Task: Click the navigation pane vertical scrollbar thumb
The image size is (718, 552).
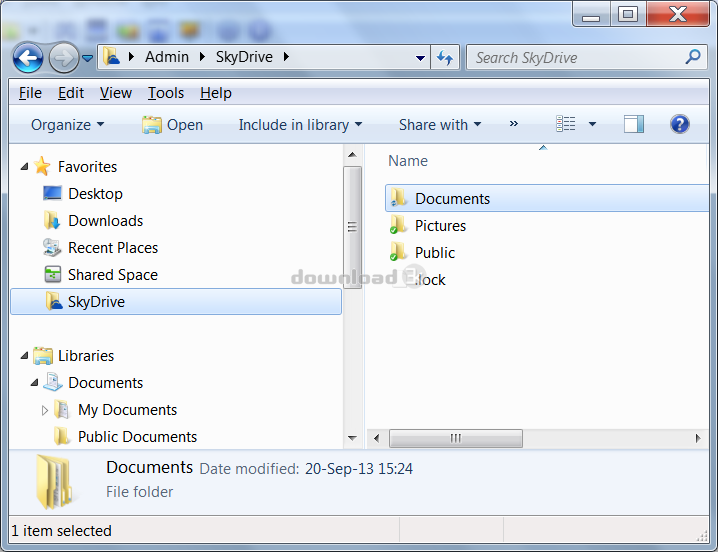Action: pos(352,227)
